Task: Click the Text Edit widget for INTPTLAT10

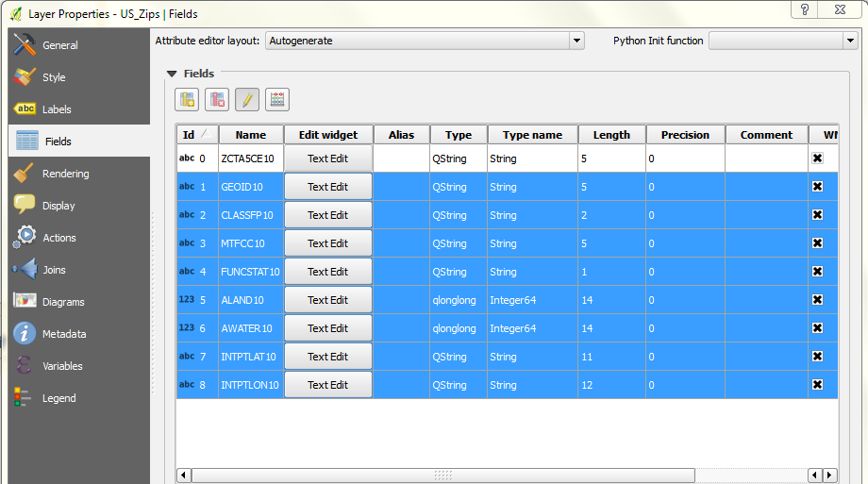Action: tap(327, 356)
